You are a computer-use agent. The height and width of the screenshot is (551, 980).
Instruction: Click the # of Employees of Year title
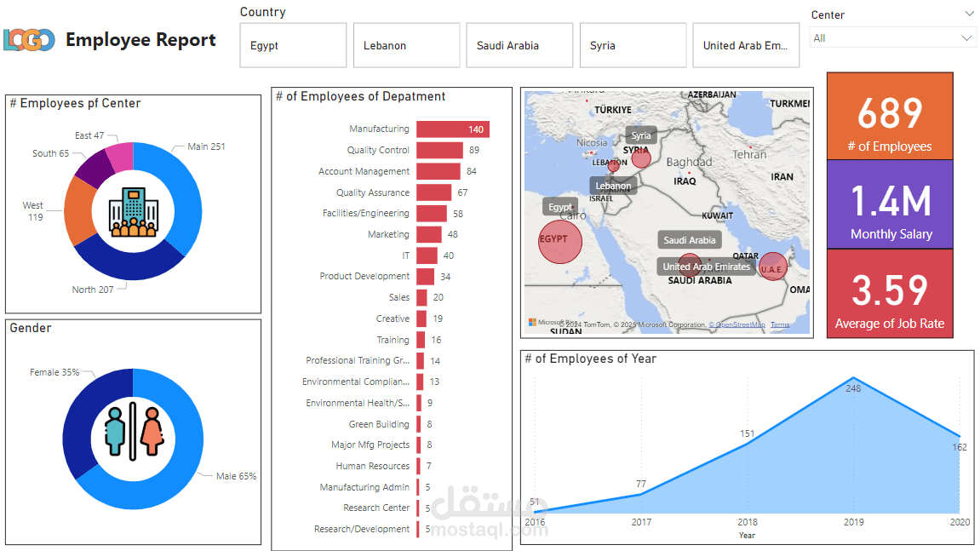[x=591, y=359]
